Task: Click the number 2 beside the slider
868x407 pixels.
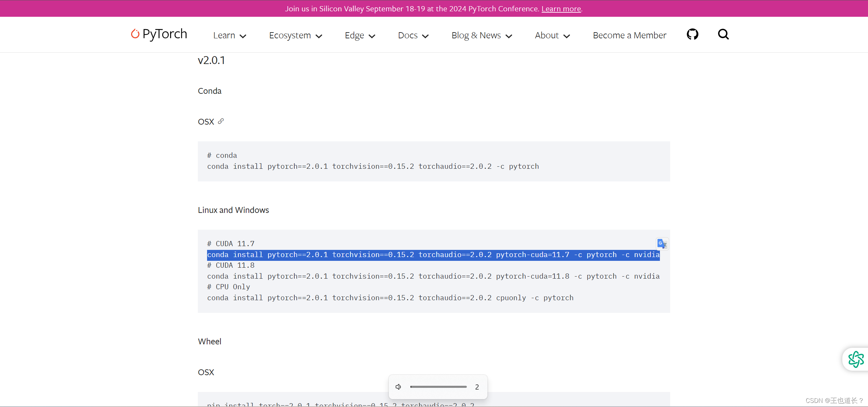Action: 477,387
